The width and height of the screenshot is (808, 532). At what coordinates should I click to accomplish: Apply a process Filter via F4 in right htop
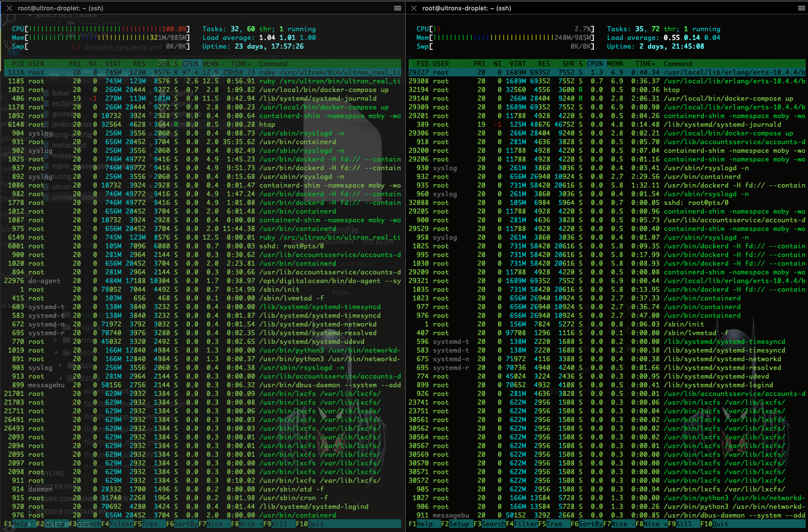click(x=521, y=523)
